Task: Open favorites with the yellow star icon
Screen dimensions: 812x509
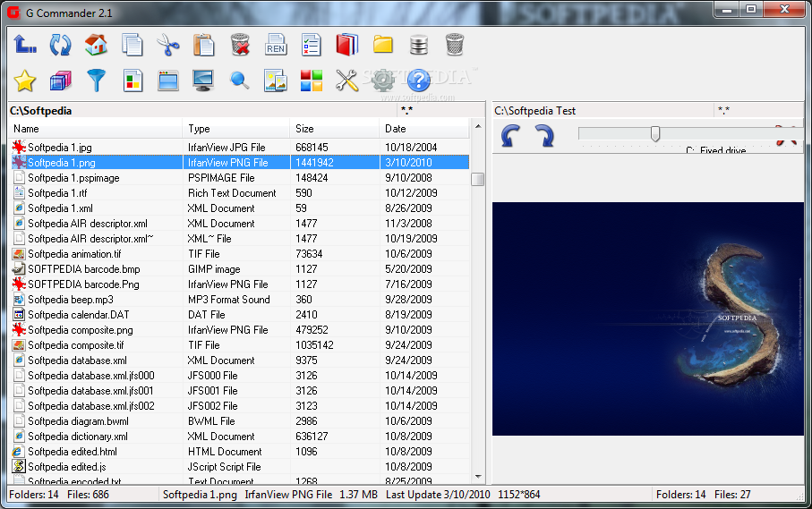Action: [24, 81]
